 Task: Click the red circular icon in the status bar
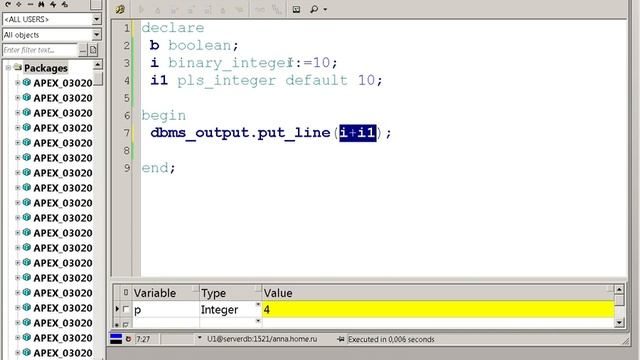click(x=128, y=339)
